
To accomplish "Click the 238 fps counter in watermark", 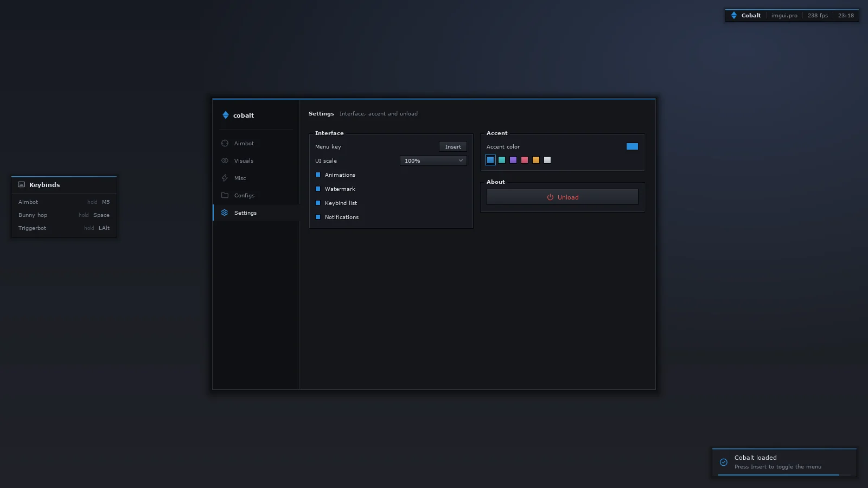I will coord(818,16).
